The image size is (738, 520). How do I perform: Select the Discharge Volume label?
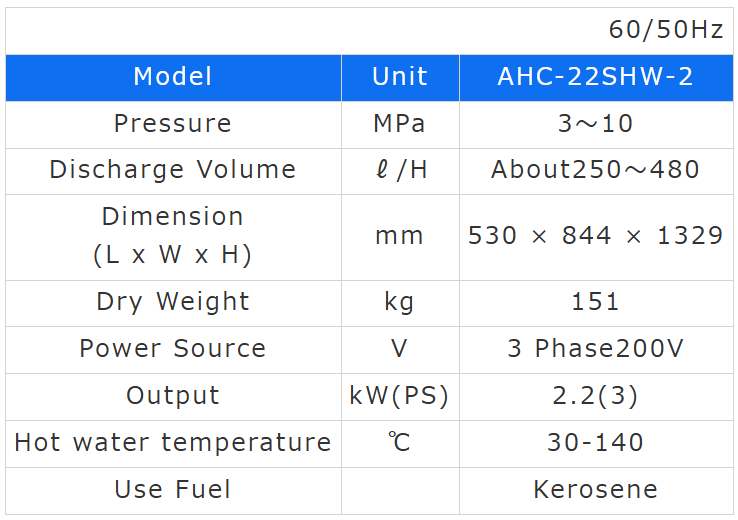[x=173, y=170]
